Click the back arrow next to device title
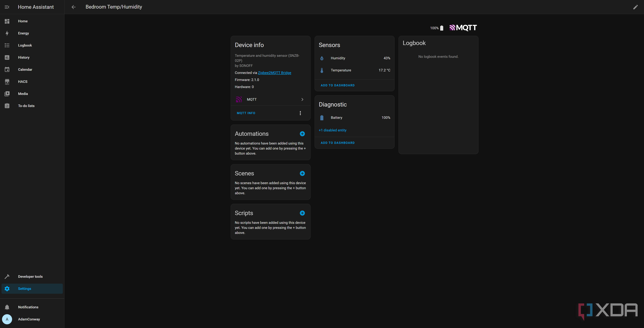Viewport: 644px width, 328px height. coord(74,7)
